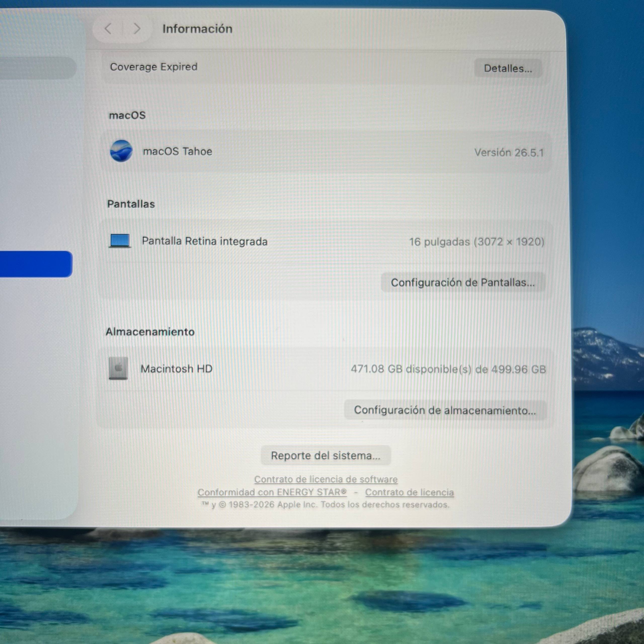Go back with the left chevron

[108, 29]
